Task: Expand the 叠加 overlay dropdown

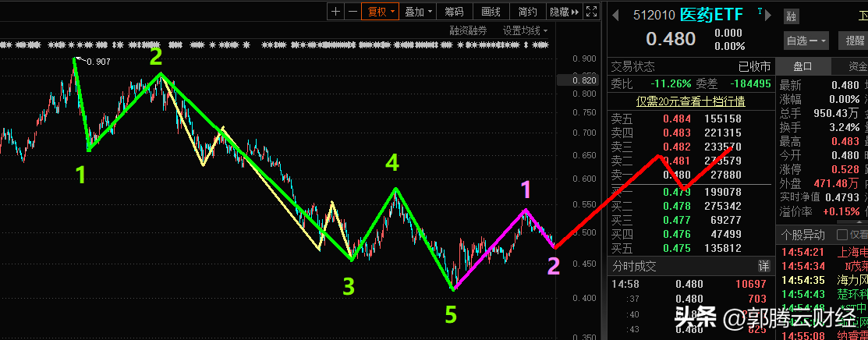Action: point(419,12)
